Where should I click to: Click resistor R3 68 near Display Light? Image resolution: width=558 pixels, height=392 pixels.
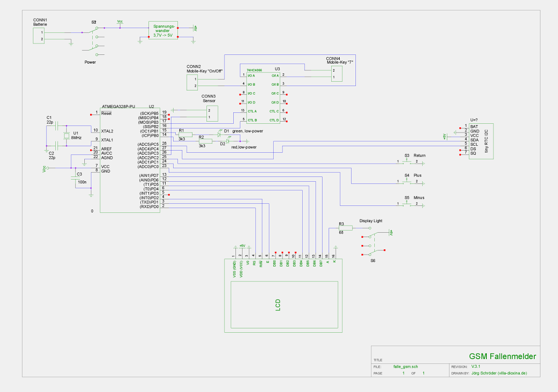(x=345, y=228)
